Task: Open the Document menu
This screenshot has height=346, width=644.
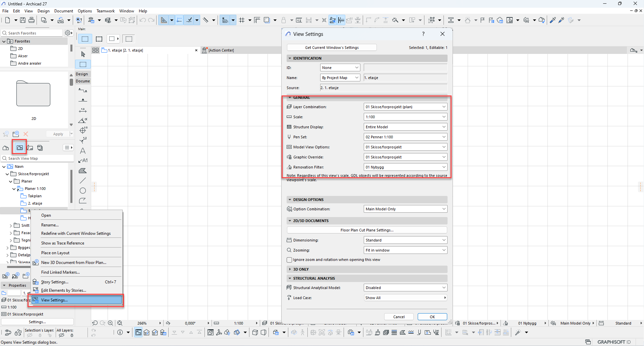Action: coord(63,11)
